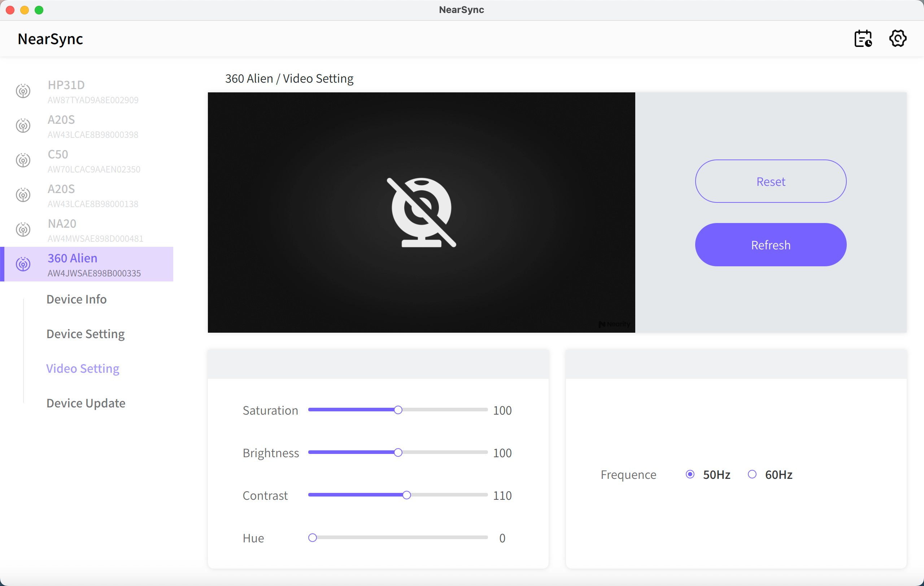Switch to the Video Setting section
Viewport: 924px width, 586px height.
[x=83, y=368]
